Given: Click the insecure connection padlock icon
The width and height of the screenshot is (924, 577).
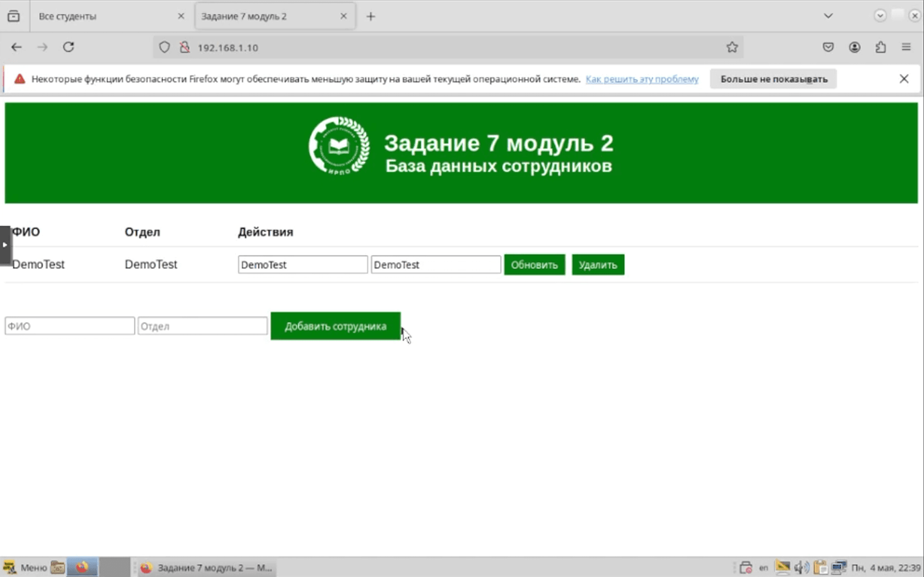Looking at the screenshot, I should (x=185, y=47).
